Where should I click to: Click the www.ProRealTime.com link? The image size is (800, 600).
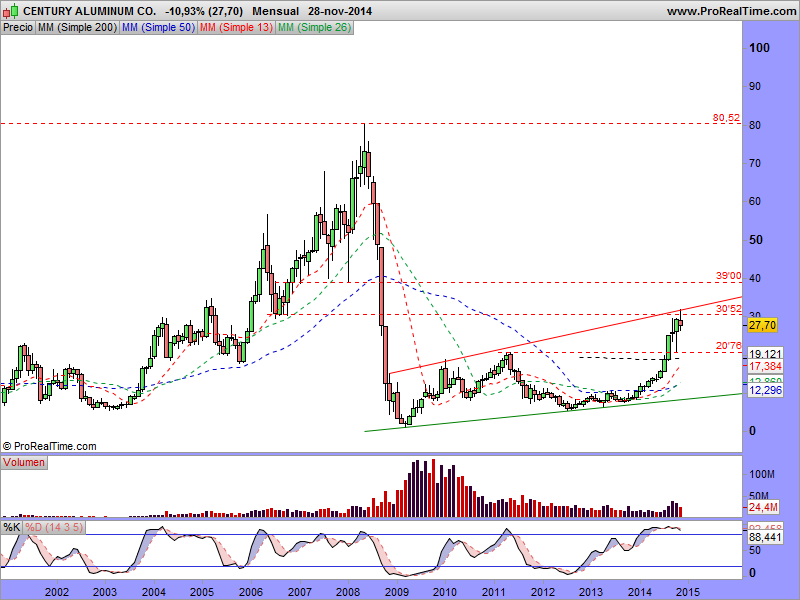click(729, 11)
